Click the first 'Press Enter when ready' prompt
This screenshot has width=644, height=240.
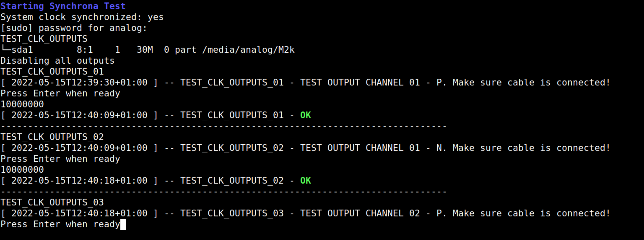tap(60, 93)
